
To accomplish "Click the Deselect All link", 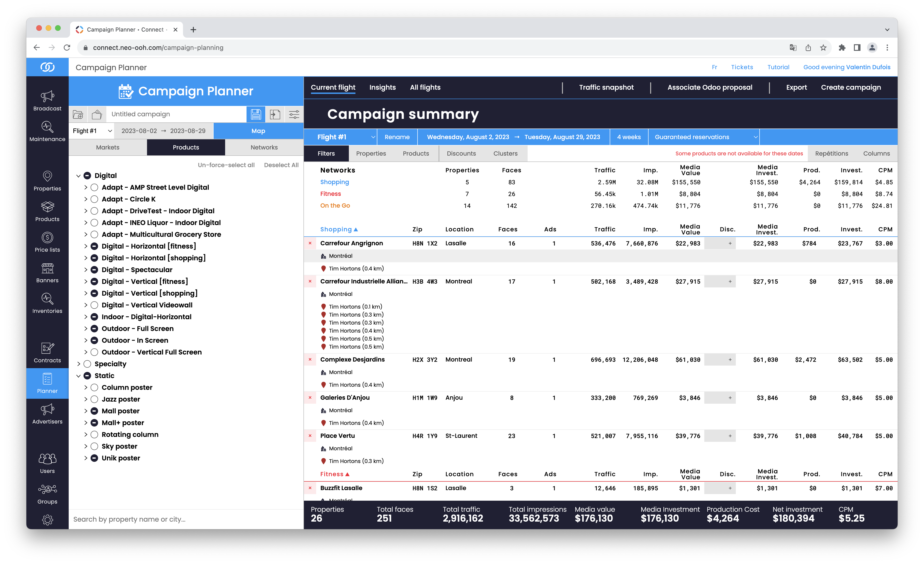I will click(x=281, y=165).
